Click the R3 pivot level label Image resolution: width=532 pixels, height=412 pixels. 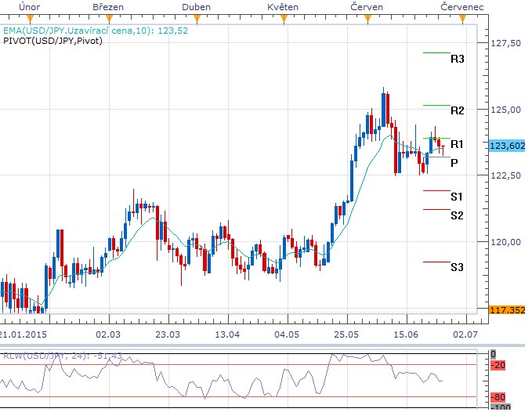pyautogui.click(x=457, y=59)
